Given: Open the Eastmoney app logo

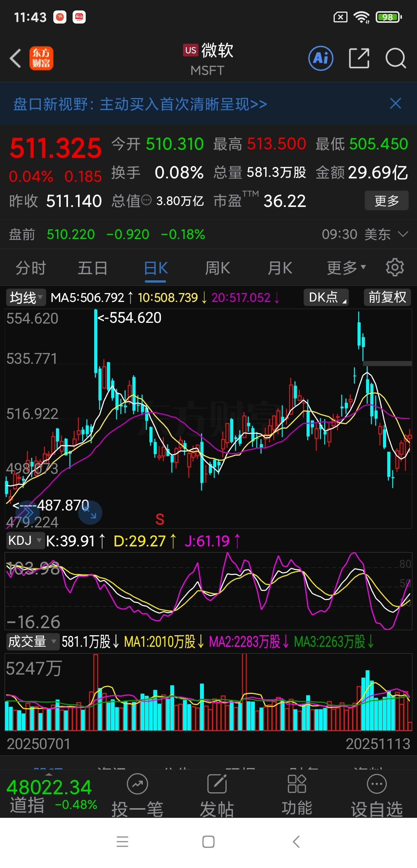Looking at the screenshot, I should pyautogui.click(x=41, y=59).
